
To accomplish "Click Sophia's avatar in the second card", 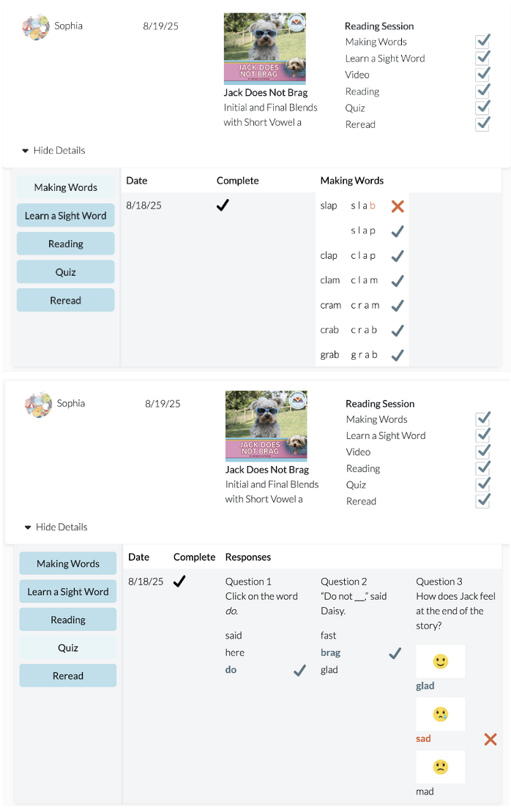I will 38,404.
